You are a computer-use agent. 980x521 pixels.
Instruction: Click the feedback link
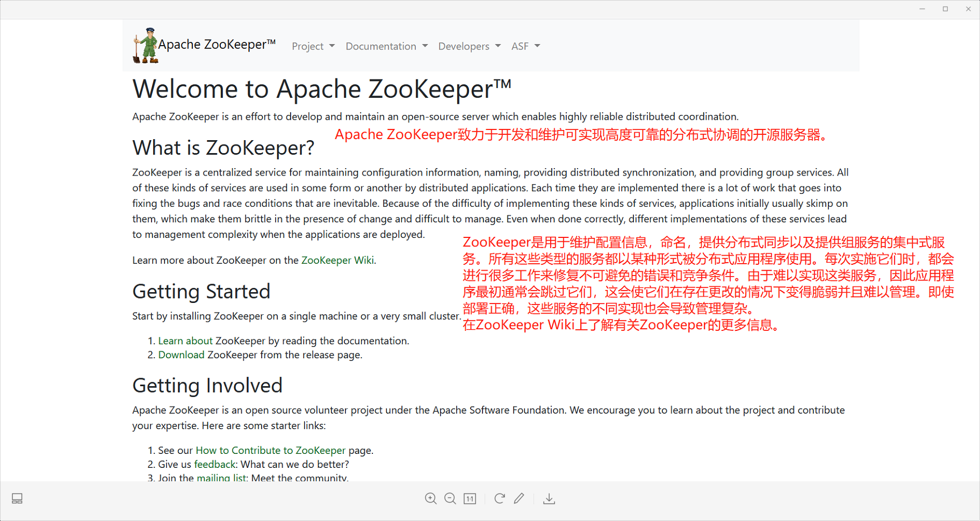coord(215,464)
